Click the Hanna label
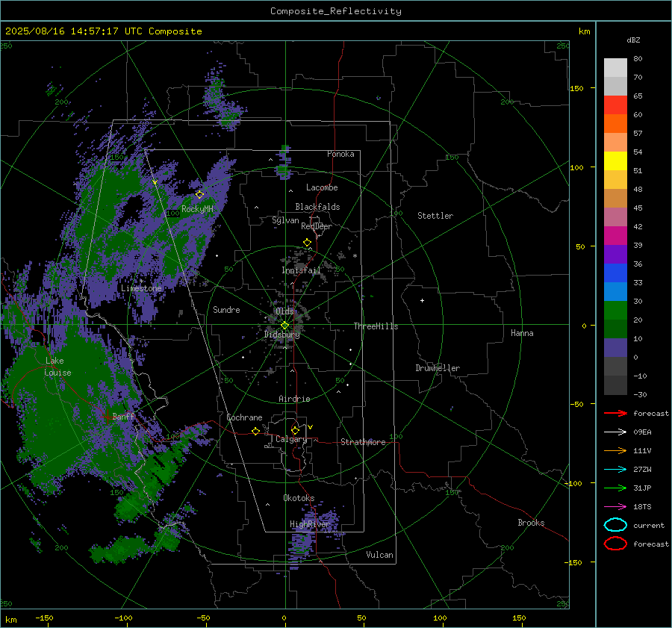Screen dimensions: 672x628 [522, 333]
